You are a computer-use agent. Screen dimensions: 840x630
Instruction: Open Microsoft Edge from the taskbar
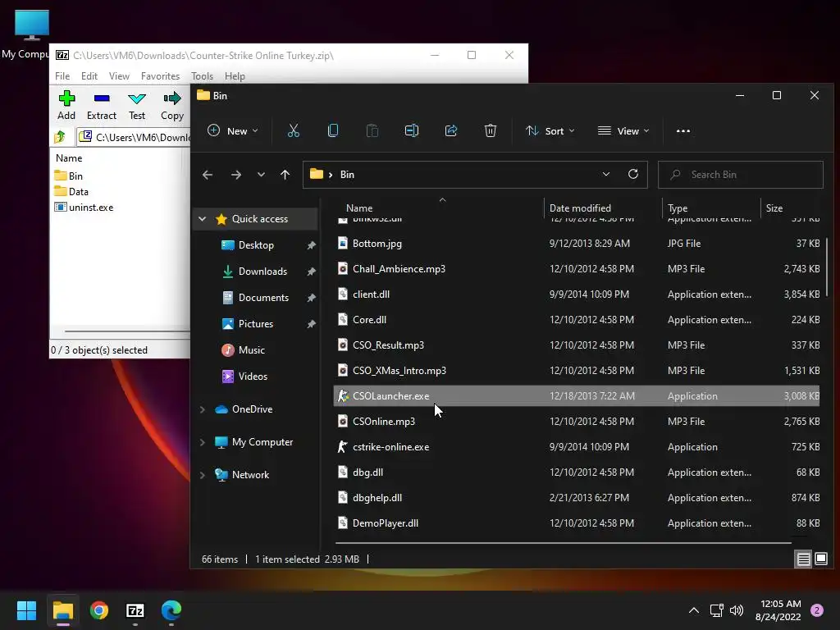pos(171,610)
